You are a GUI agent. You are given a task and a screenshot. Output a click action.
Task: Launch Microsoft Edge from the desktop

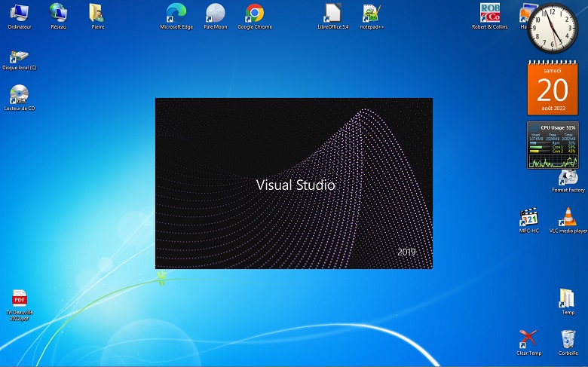(x=176, y=16)
